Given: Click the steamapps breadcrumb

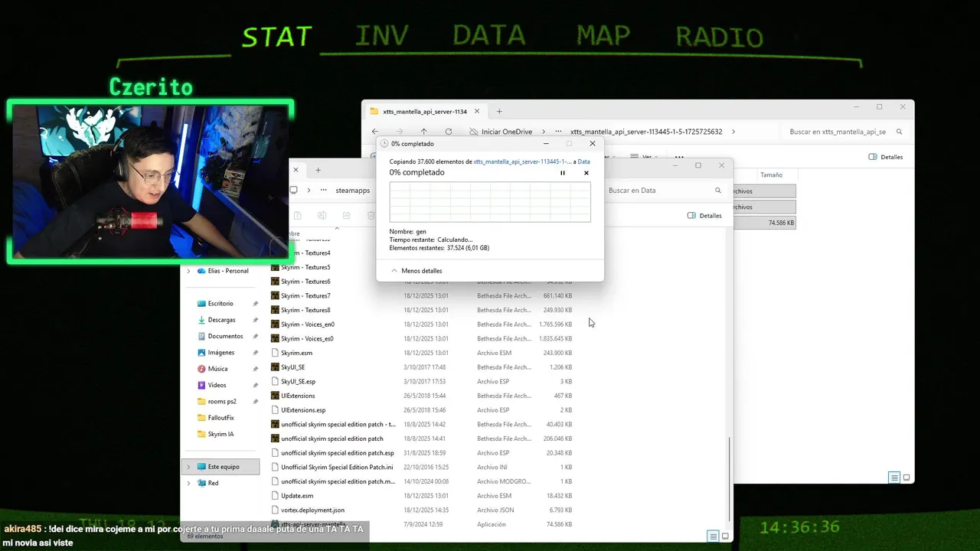Looking at the screenshot, I should click(x=352, y=191).
